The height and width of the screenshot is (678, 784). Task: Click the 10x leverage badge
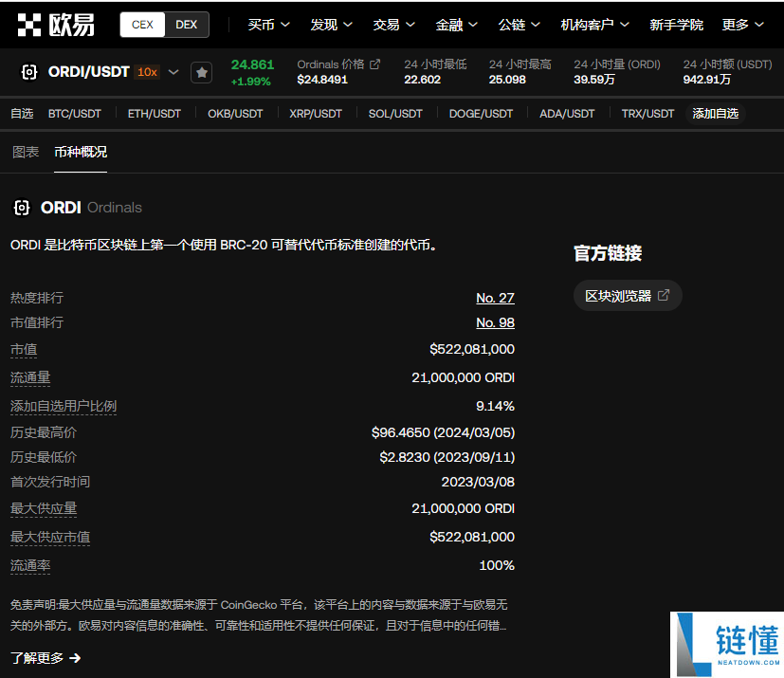(148, 72)
